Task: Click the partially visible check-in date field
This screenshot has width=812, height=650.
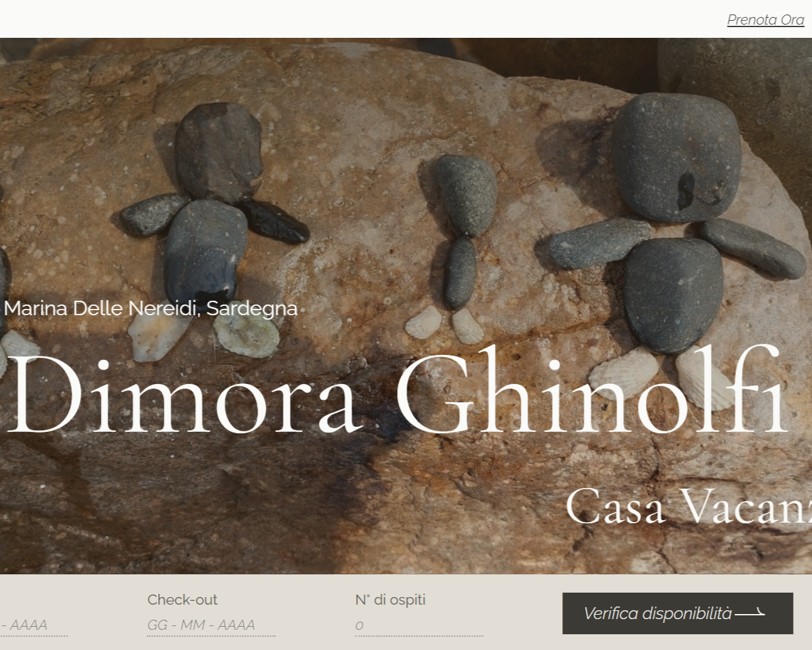Action: click(33, 625)
